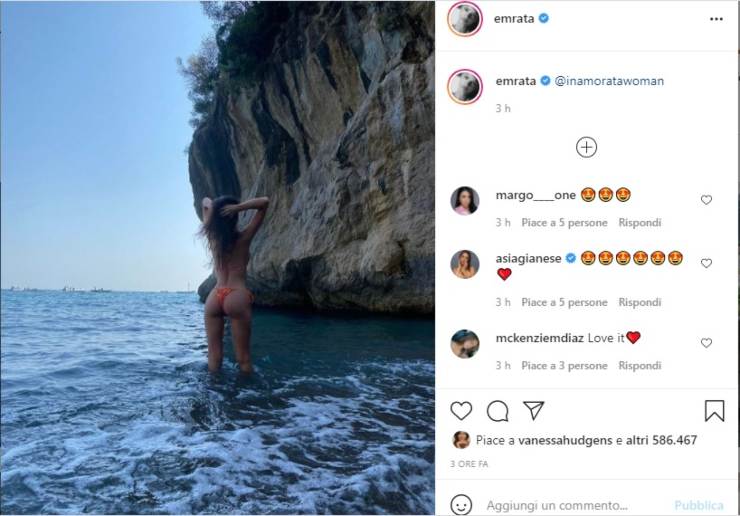Open emrata profile picture in the header

click(464, 19)
